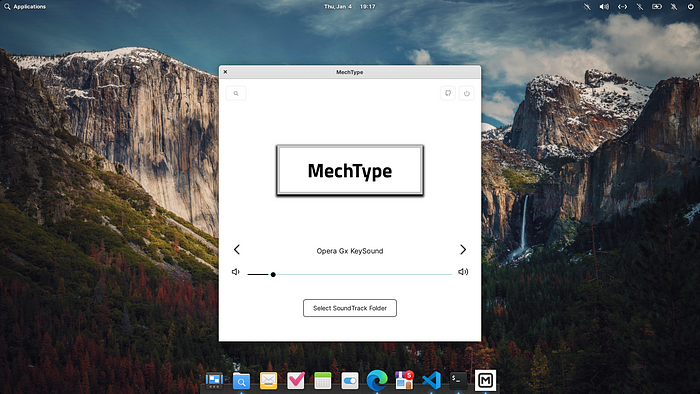
Task: Open Terminal from the dock
Action: coord(458,380)
